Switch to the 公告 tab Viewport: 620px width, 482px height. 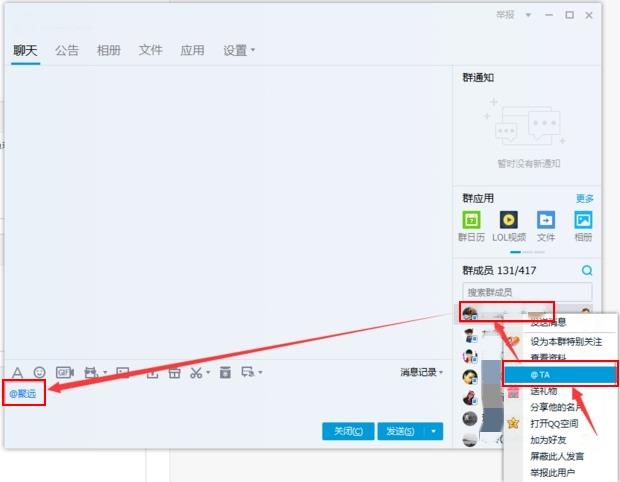point(67,50)
